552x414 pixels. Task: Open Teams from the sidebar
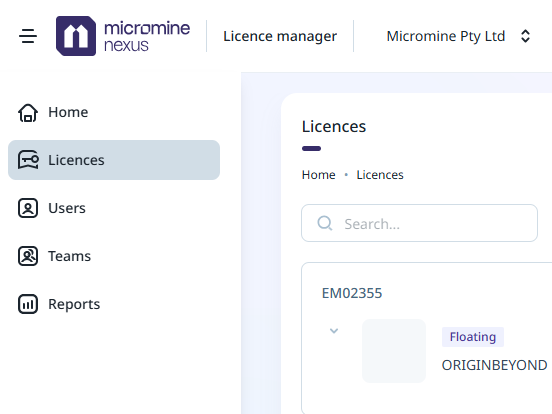pos(114,256)
